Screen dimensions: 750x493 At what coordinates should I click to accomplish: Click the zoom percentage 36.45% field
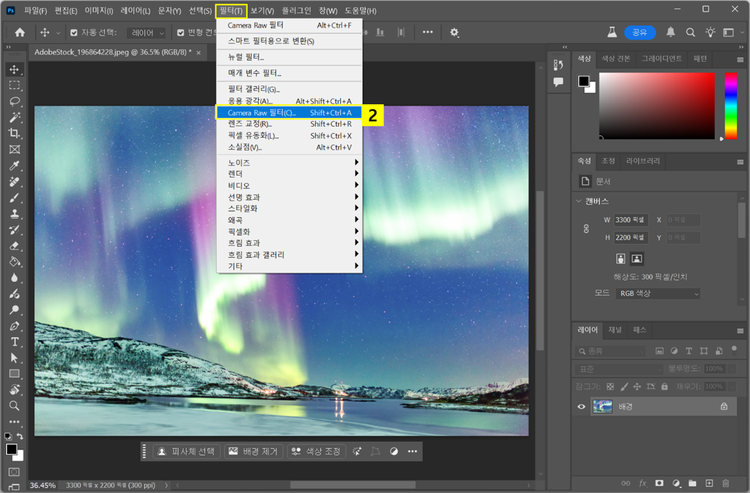(43, 485)
